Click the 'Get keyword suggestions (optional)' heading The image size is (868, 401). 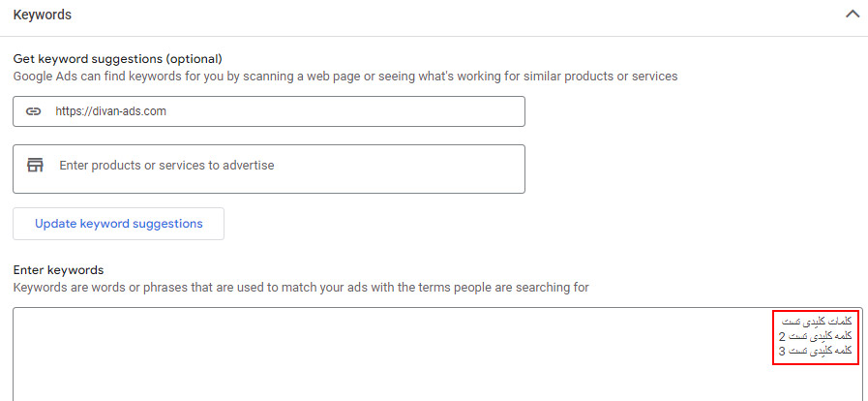[117, 59]
